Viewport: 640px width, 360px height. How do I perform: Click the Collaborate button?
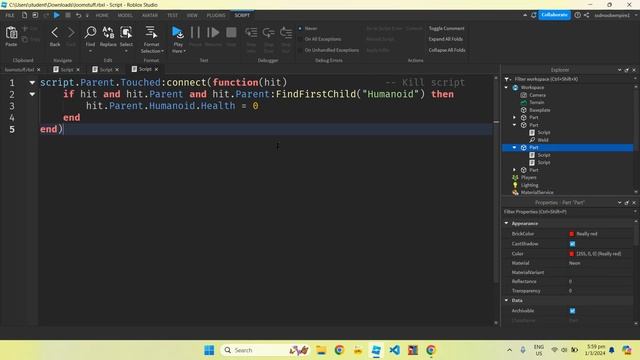554,15
